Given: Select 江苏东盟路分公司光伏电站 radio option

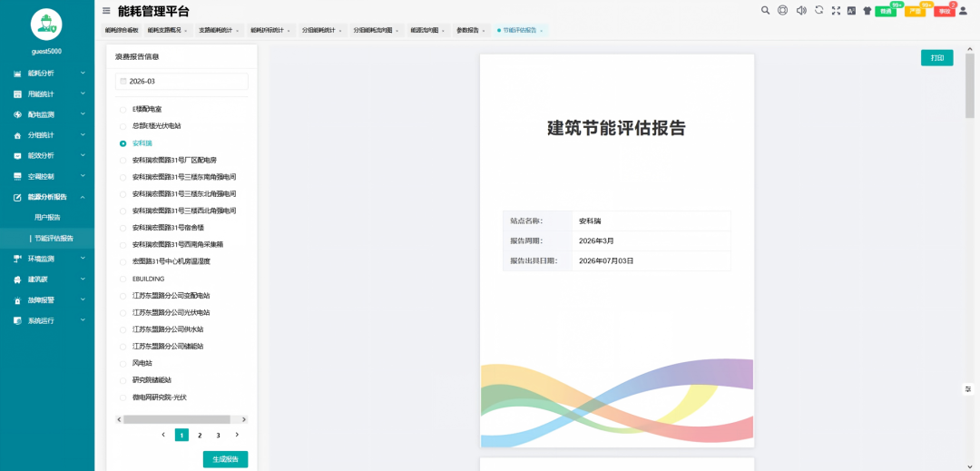Looking at the screenshot, I should 123,312.
